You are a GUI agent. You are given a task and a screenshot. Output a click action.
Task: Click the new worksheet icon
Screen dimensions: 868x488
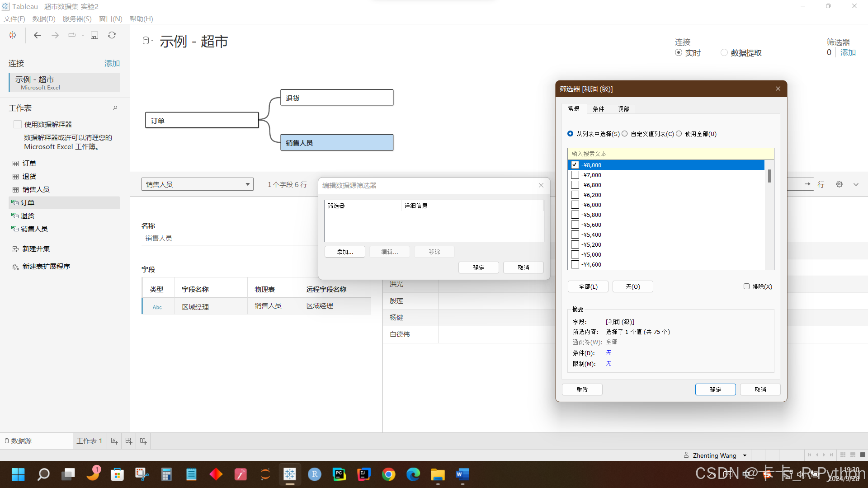[114, 441]
